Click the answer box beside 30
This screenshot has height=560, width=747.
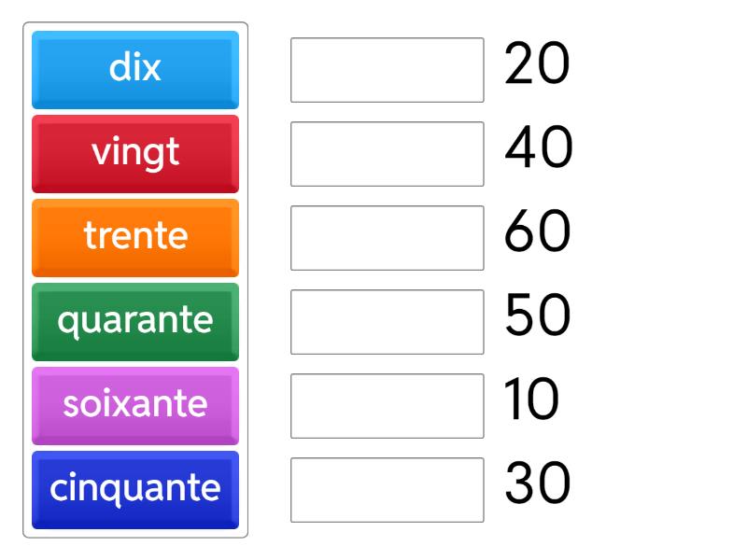point(387,487)
